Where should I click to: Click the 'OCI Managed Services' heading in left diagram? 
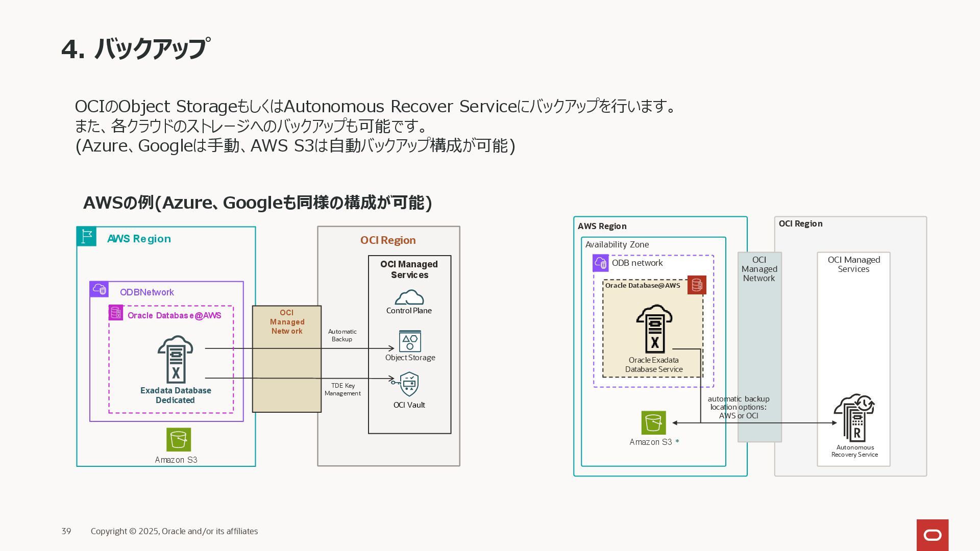(x=409, y=269)
